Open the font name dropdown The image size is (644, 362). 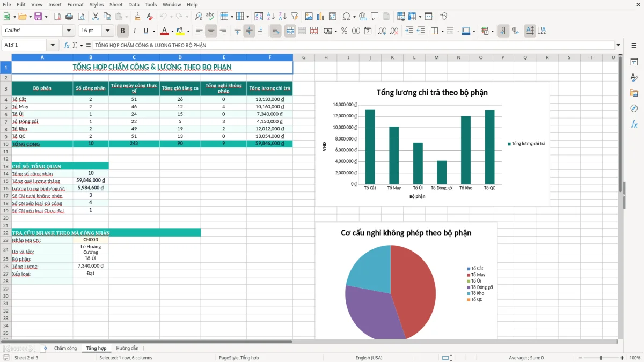pos(68,31)
